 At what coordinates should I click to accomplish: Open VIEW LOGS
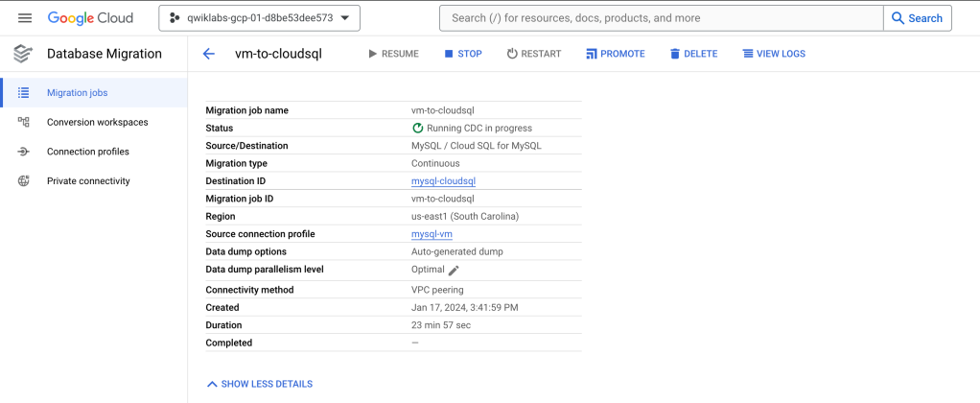click(774, 54)
